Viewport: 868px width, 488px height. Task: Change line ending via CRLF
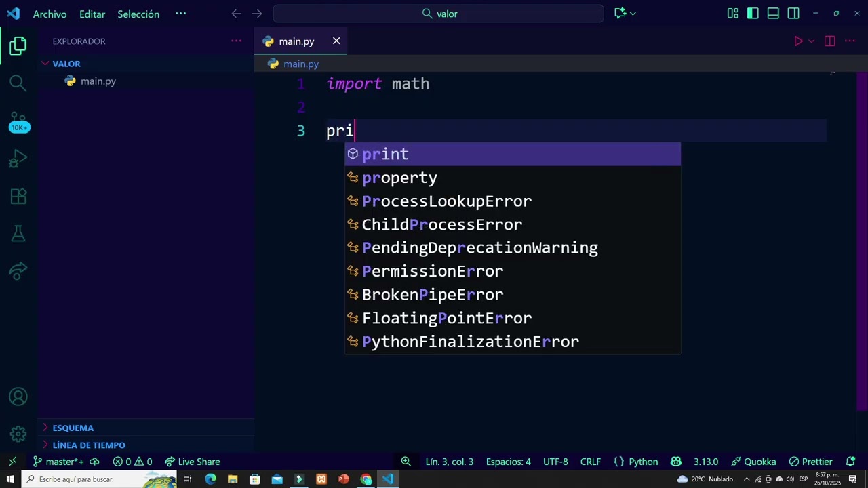[x=591, y=462]
